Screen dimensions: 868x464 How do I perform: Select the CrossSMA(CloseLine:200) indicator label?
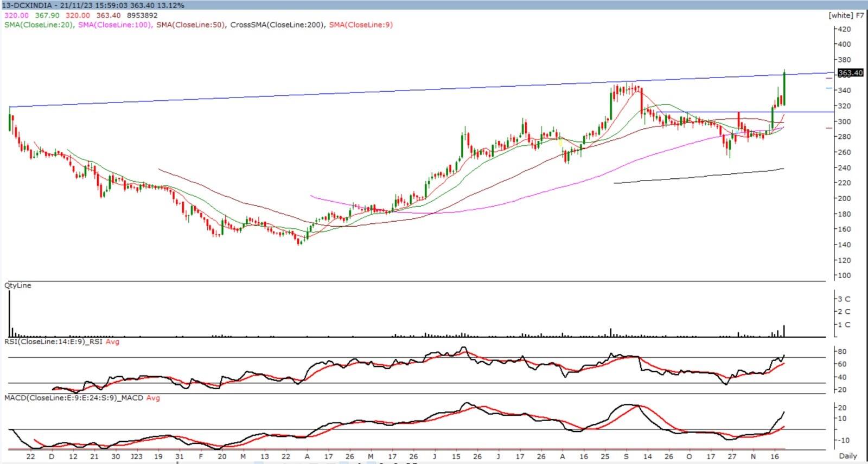click(277, 25)
